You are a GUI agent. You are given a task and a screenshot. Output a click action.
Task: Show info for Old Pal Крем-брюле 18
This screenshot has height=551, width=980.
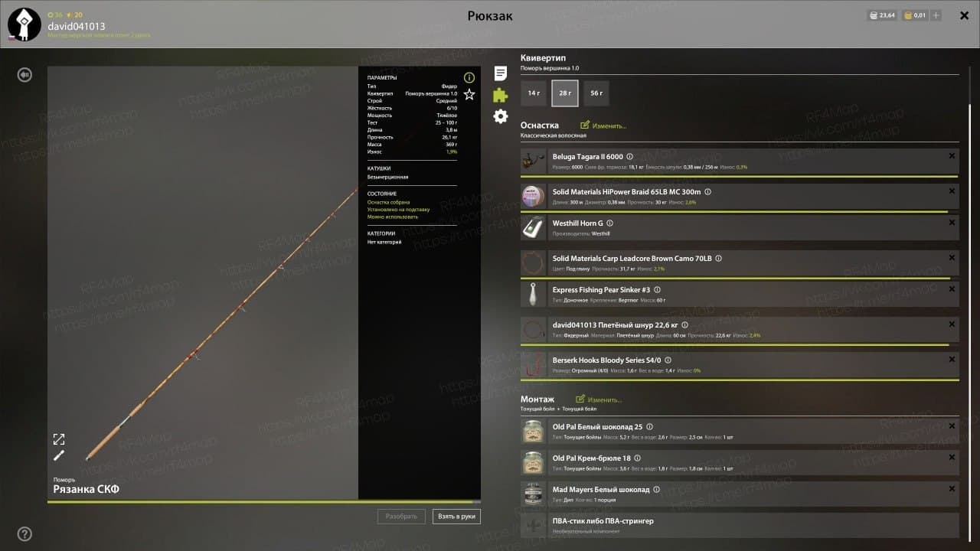pyautogui.click(x=638, y=458)
